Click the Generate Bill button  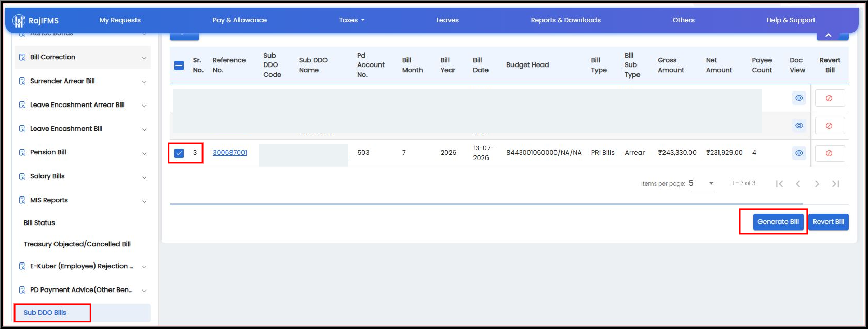coord(778,222)
